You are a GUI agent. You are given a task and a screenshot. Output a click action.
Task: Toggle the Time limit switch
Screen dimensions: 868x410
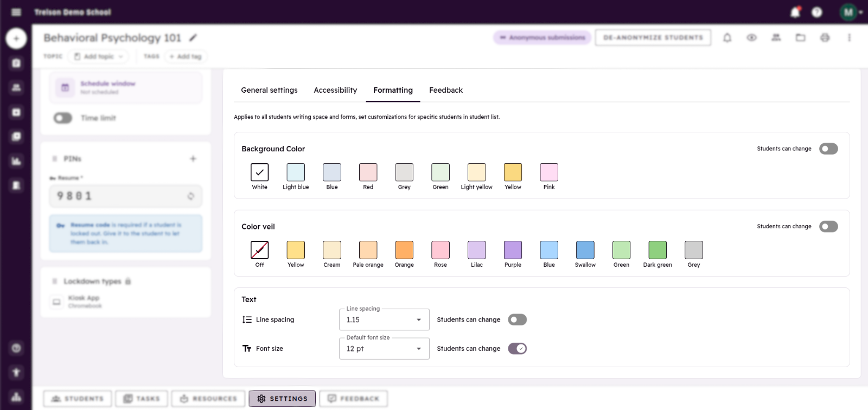63,118
